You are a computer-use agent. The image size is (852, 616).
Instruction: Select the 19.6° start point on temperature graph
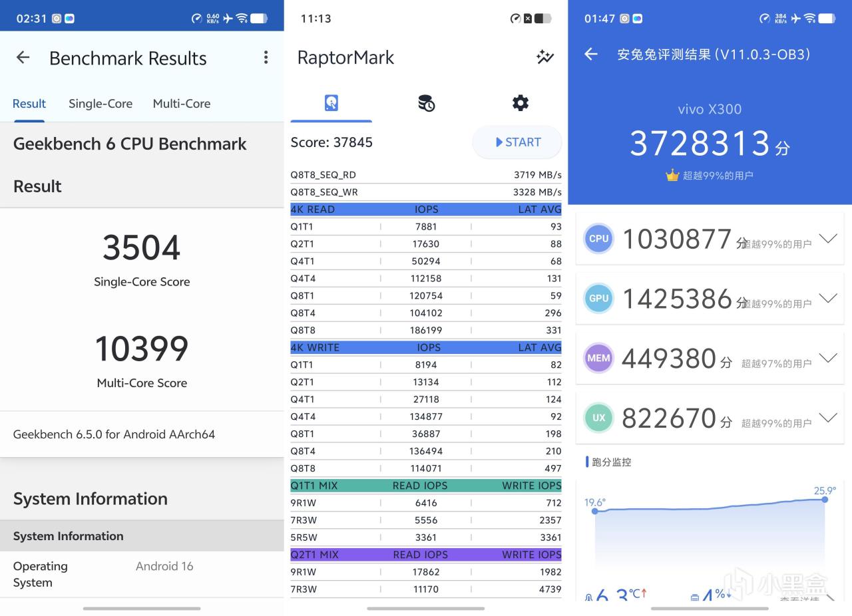595,510
